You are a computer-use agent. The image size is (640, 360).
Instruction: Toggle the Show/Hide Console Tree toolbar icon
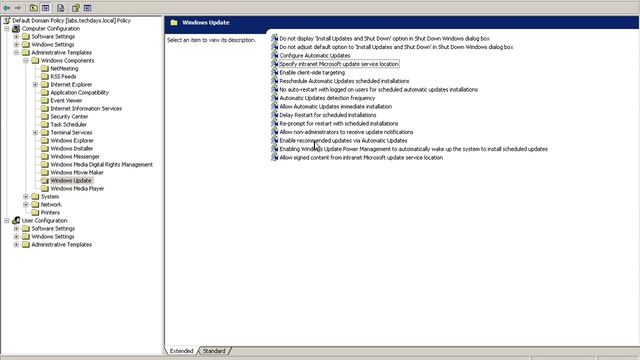[46, 8]
